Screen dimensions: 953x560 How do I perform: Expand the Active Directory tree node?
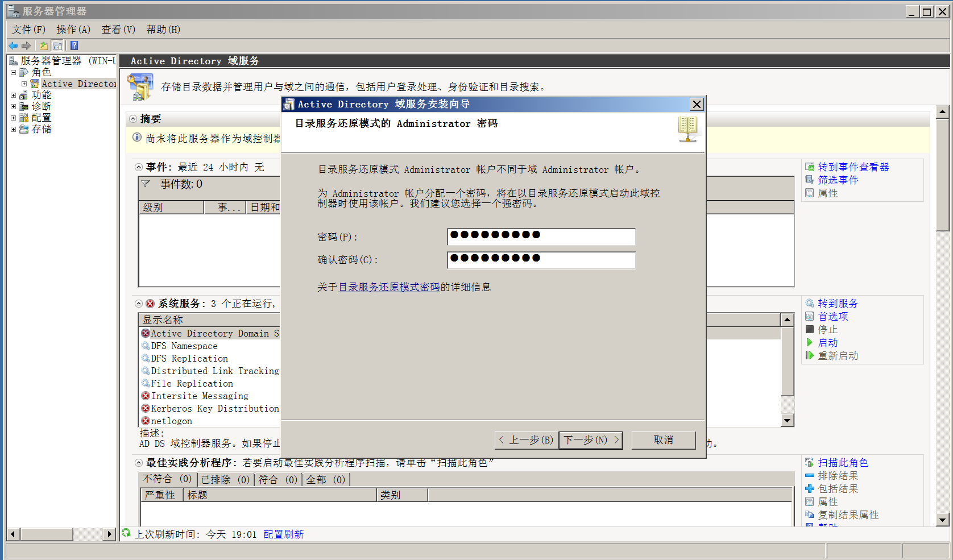click(24, 84)
